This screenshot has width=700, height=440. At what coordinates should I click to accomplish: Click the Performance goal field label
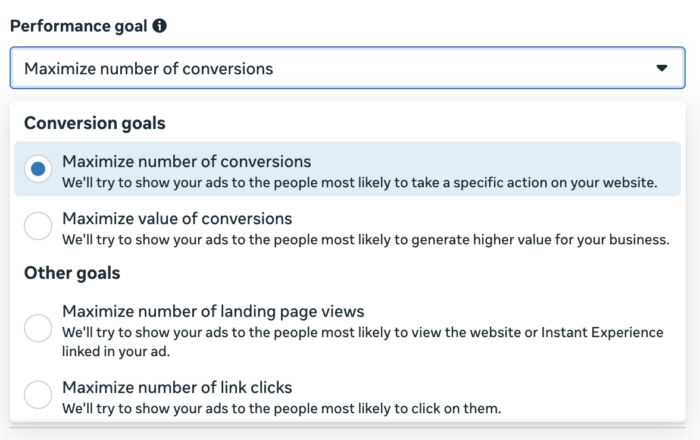click(x=79, y=26)
